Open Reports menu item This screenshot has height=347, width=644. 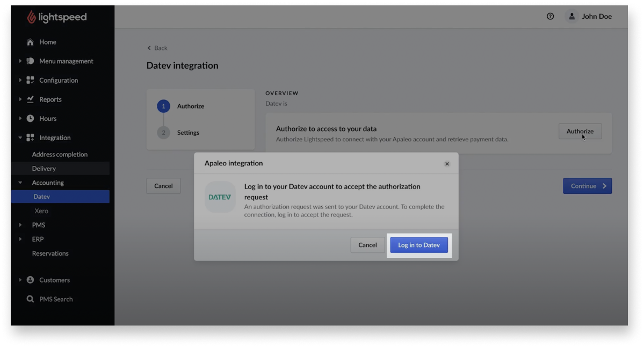[x=50, y=99]
